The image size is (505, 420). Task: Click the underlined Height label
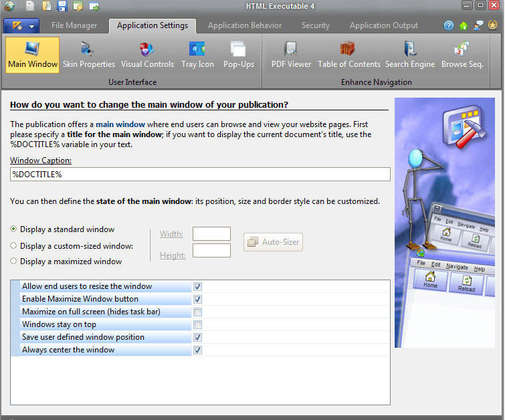tap(173, 255)
